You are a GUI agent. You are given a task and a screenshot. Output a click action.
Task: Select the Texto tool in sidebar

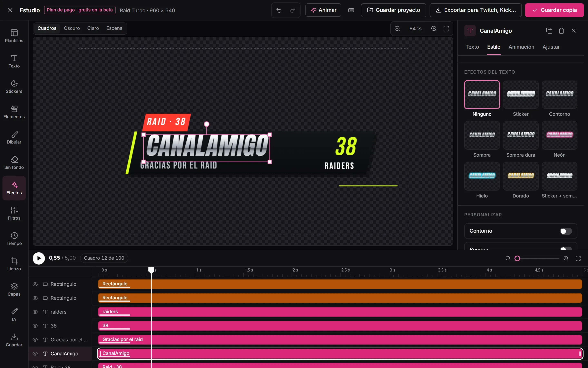14,61
